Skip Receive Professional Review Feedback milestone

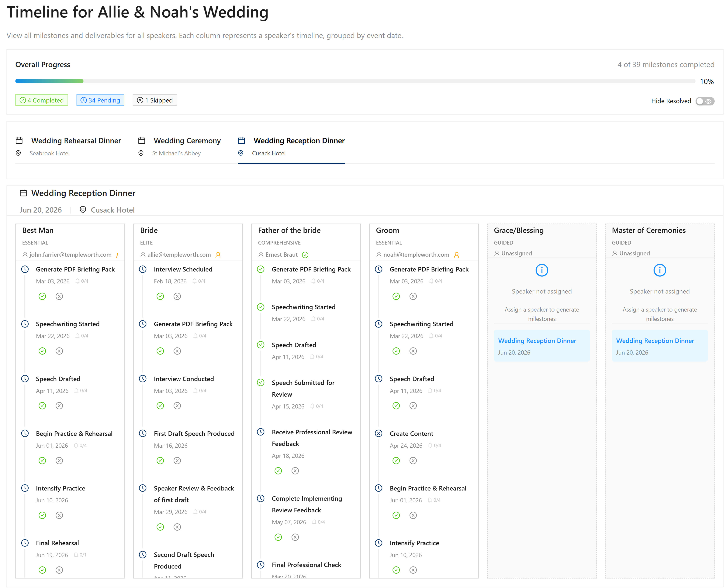(295, 471)
